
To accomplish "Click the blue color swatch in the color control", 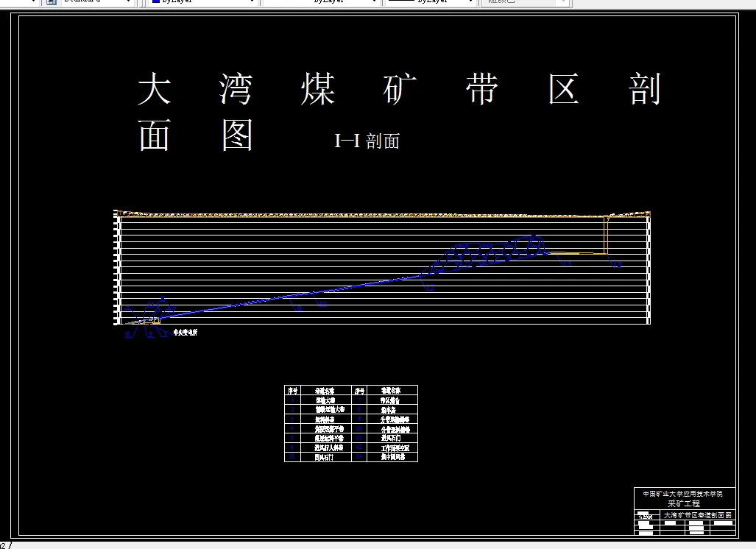I will pyautogui.click(x=156, y=3).
